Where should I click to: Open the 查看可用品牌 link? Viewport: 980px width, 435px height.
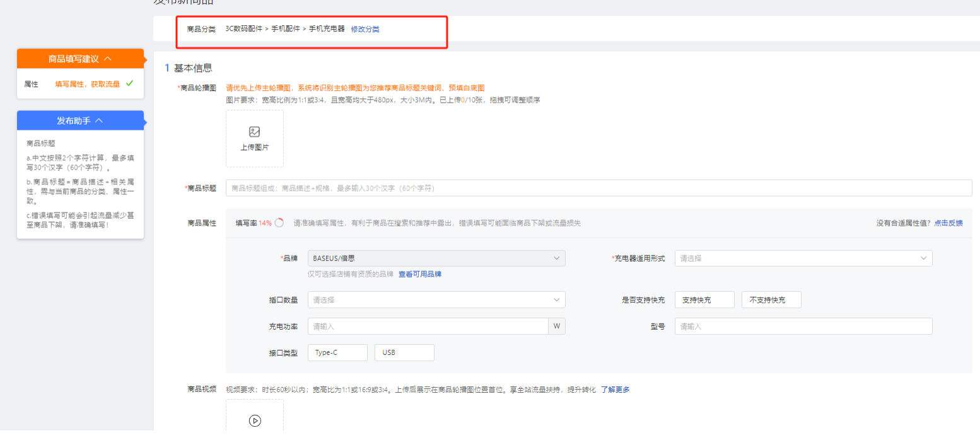coord(419,274)
